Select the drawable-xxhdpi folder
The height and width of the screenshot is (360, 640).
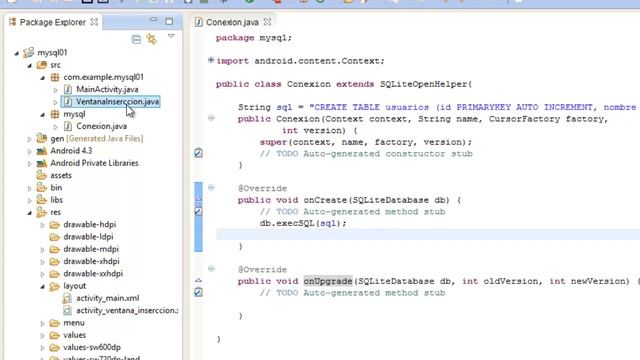[93, 273]
